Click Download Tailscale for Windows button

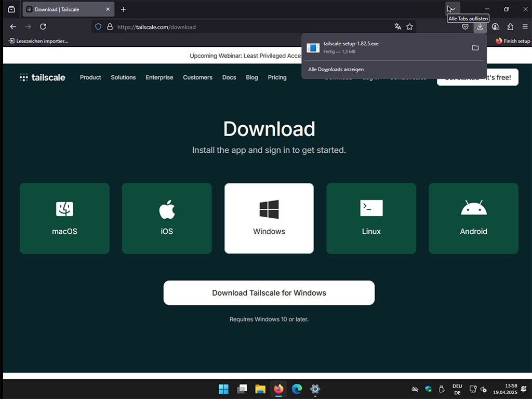(269, 293)
